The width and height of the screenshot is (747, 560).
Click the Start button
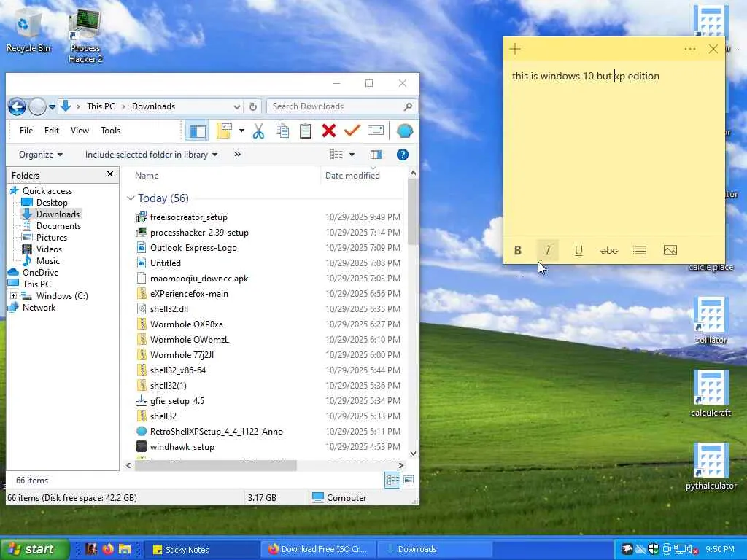click(x=34, y=549)
